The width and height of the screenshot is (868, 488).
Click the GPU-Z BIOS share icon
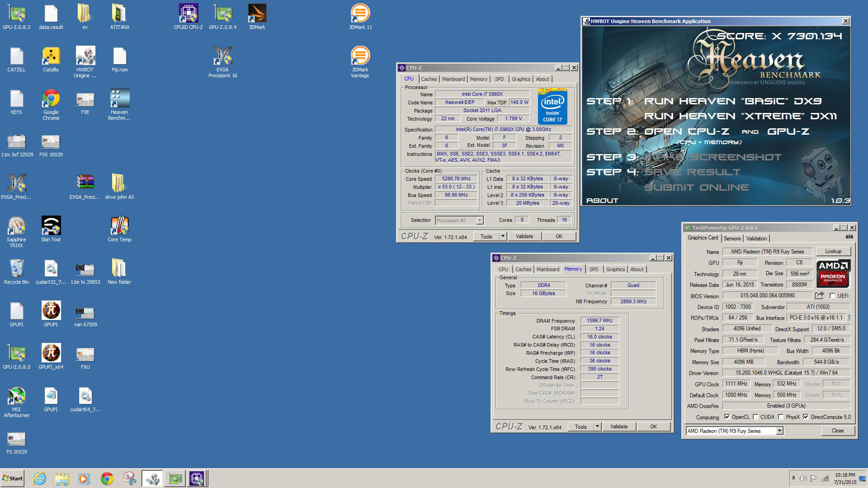click(x=819, y=296)
